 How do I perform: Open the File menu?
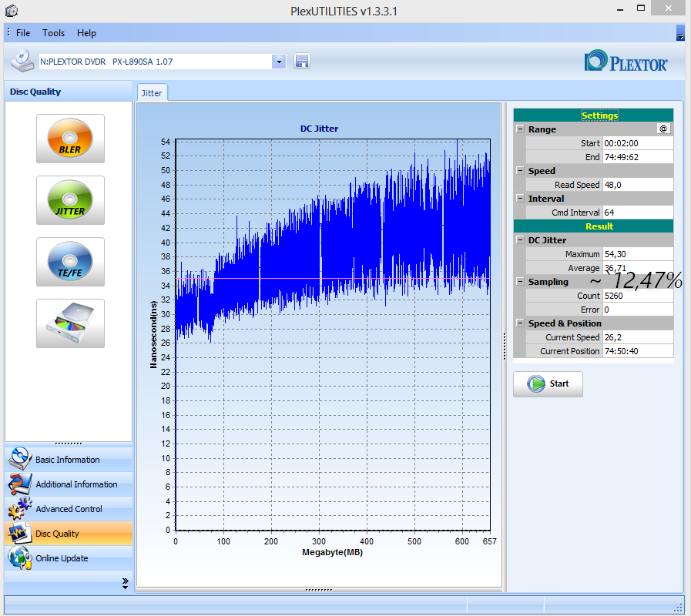coord(23,33)
